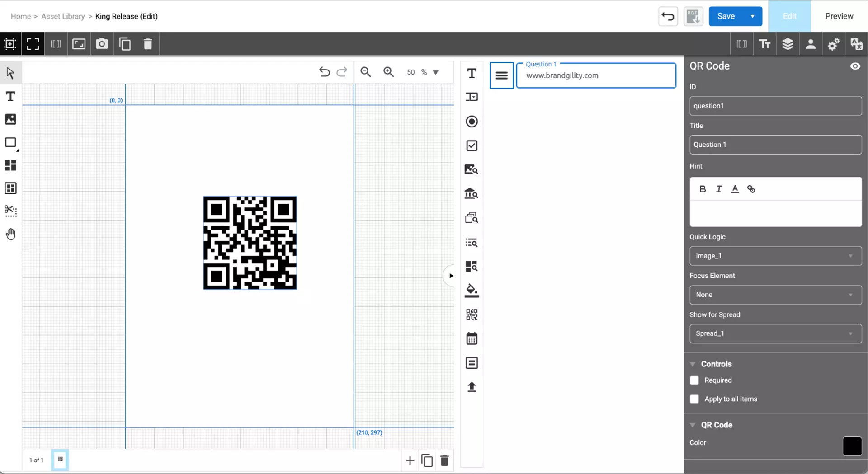This screenshot has width=868, height=474.
Task: Open the Focus Element None dropdown
Action: click(x=775, y=295)
